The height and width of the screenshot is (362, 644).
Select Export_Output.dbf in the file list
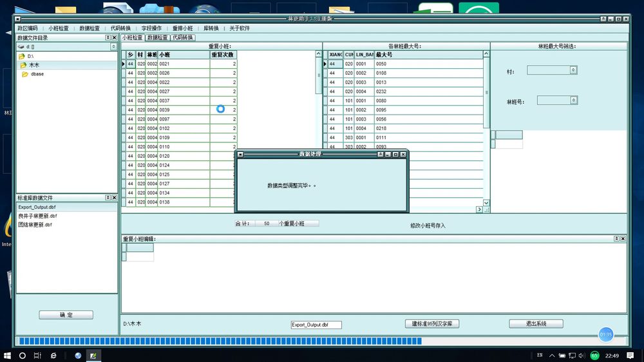coord(37,207)
